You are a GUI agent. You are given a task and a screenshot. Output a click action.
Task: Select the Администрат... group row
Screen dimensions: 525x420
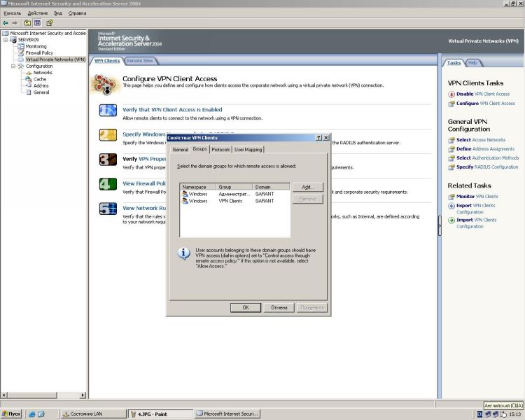coord(234,194)
